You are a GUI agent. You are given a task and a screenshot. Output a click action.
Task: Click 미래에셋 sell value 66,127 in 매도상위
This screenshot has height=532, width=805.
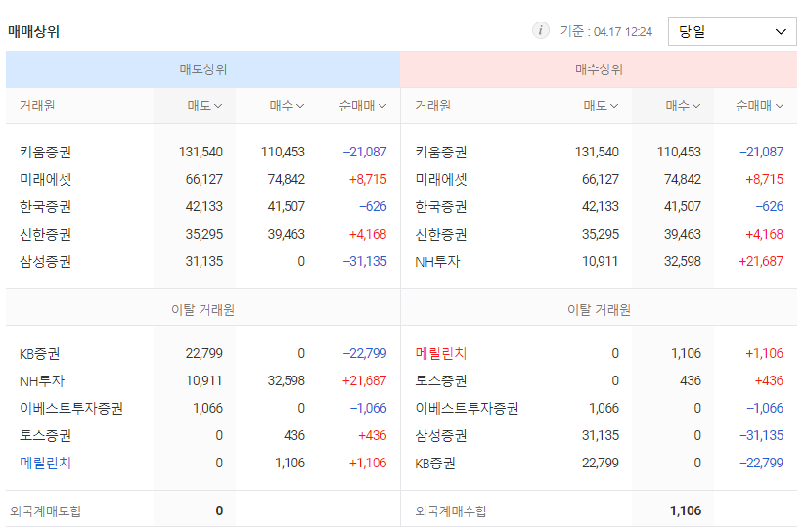pyautogui.click(x=203, y=179)
